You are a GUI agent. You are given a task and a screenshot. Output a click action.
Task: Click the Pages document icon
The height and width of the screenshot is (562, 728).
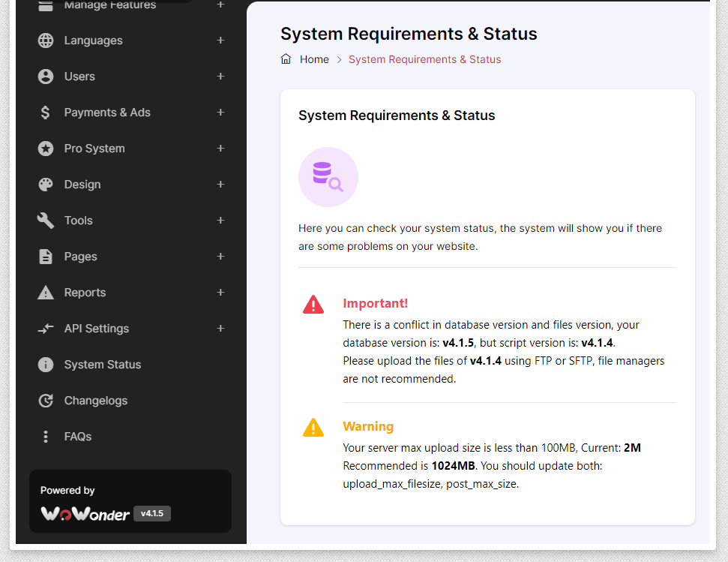pyautogui.click(x=46, y=257)
